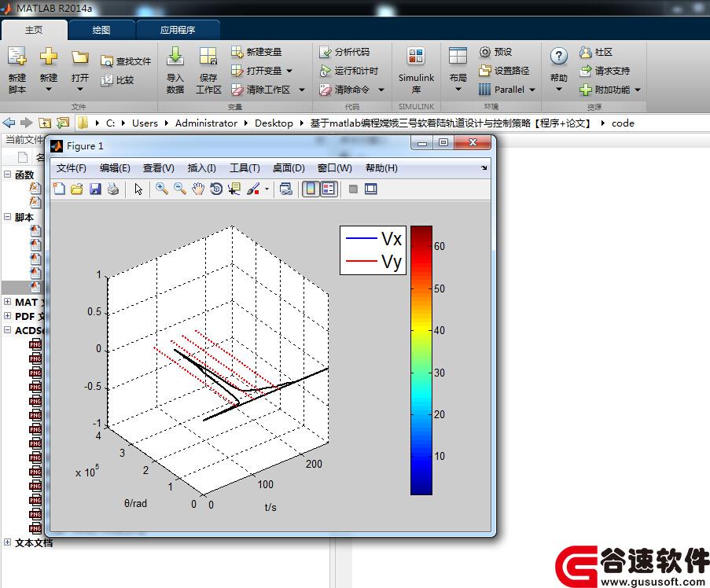
Task: Toggle the Insert Colorbar button
Action: 311,189
